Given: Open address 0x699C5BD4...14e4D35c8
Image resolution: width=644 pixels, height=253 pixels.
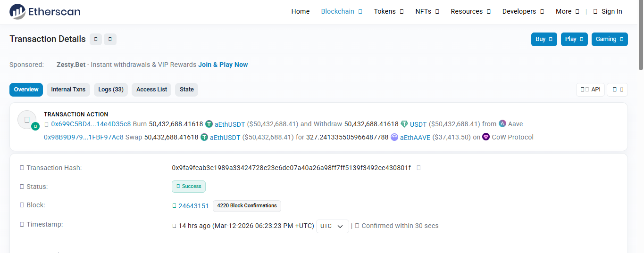Looking at the screenshot, I should (x=91, y=124).
